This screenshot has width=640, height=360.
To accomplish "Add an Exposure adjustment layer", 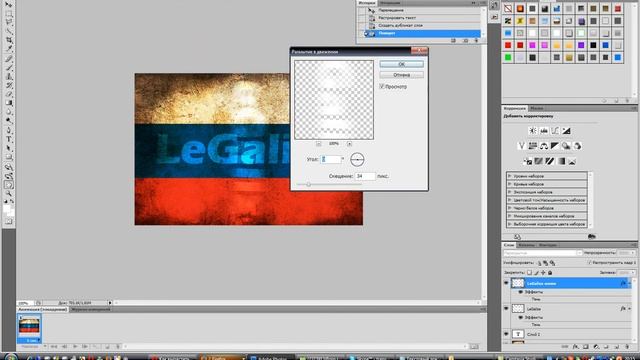I will point(566,131).
